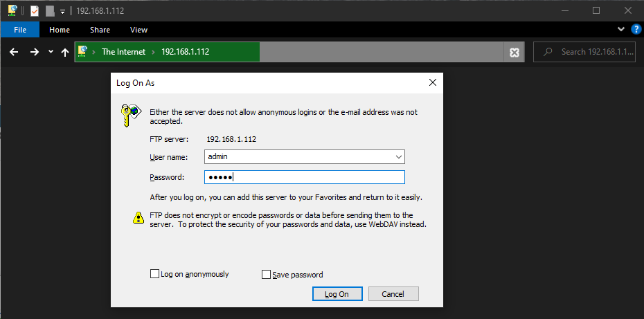Click the search magnifier icon

click(x=547, y=52)
